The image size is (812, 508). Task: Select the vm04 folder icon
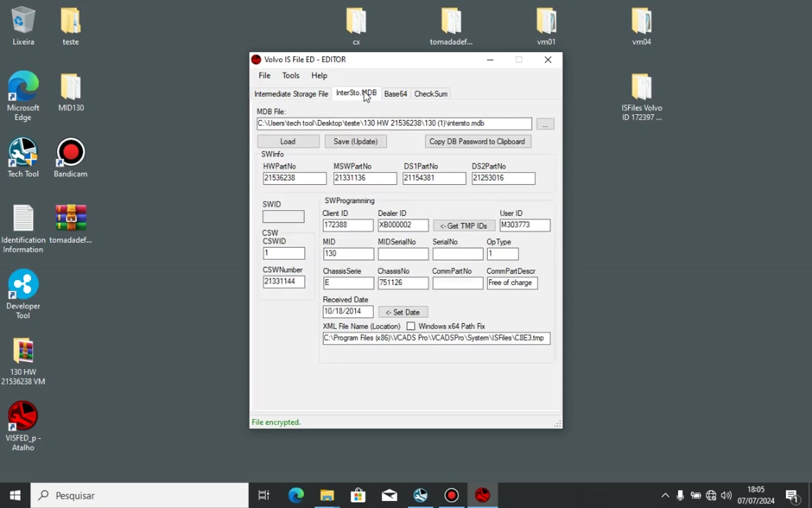click(641, 26)
